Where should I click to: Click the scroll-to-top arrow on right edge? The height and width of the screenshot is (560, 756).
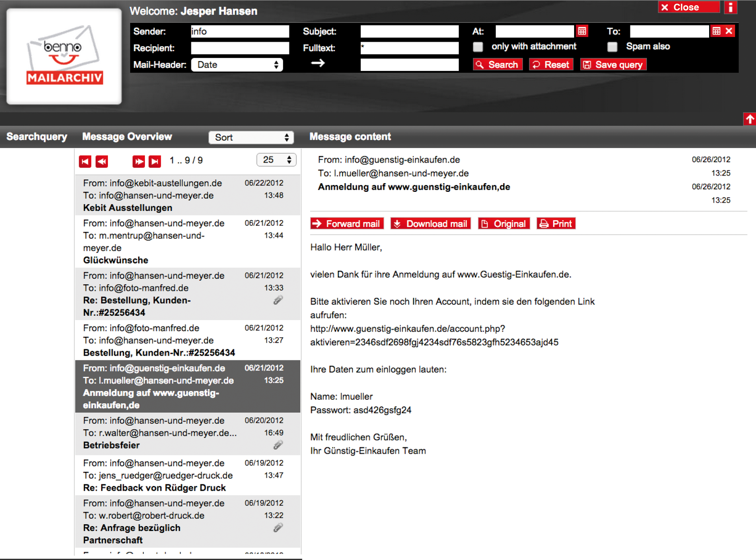(750, 119)
